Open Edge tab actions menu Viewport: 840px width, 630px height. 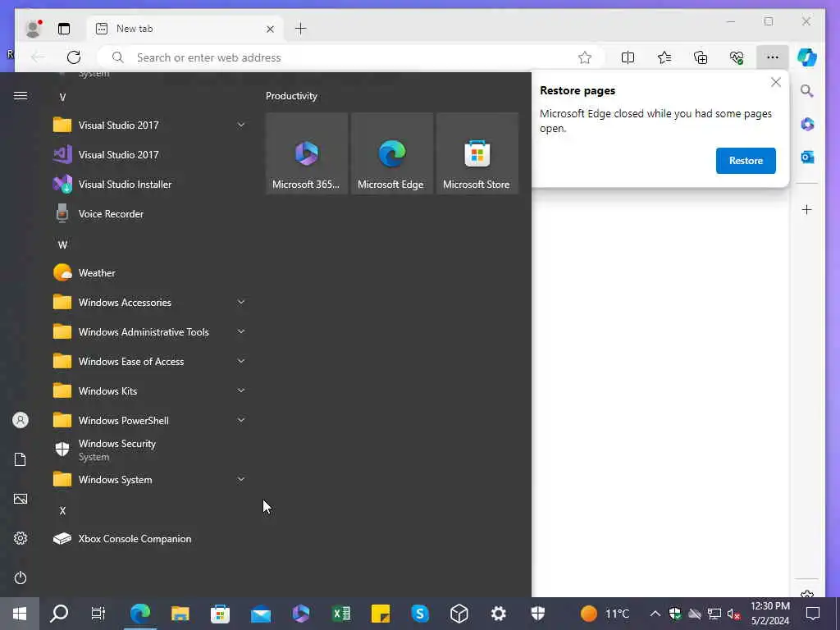click(x=64, y=29)
